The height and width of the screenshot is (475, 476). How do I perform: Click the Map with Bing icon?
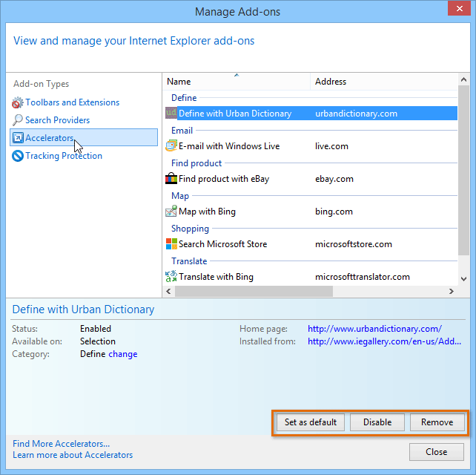171,211
